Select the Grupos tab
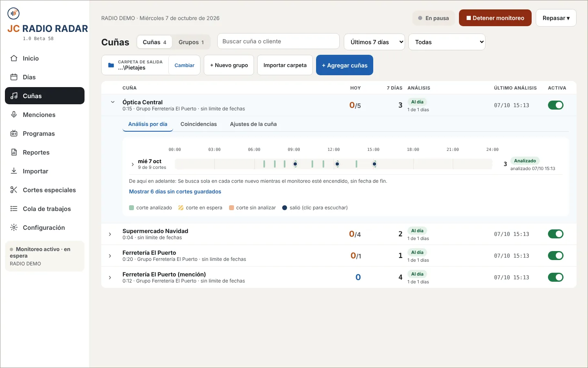The image size is (588, 368). (x=191, y=42)
